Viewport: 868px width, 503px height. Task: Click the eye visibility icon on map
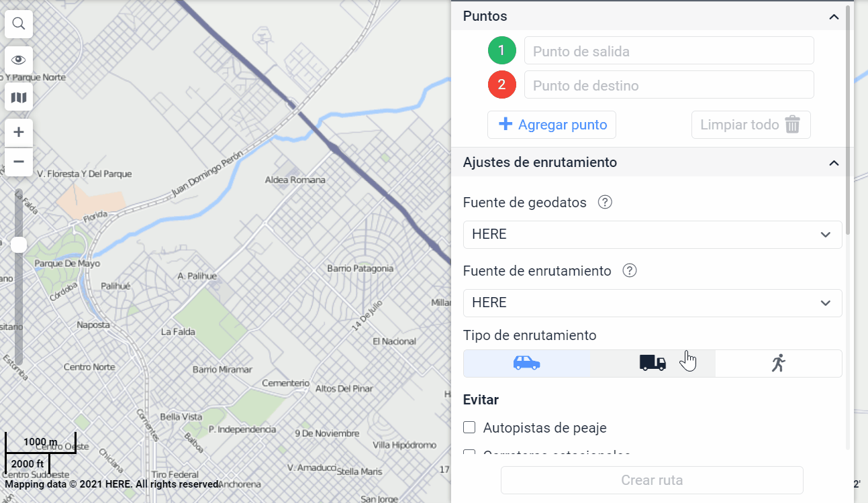19,60
